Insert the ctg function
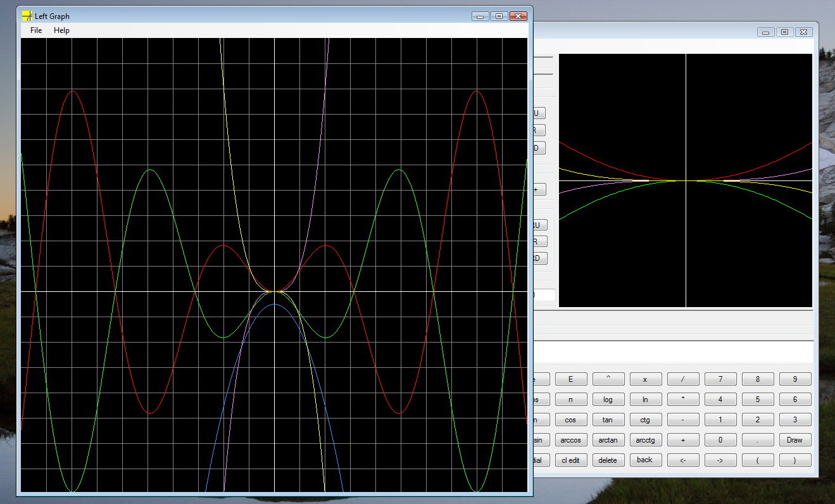Viewport: 835px width, 504px height. pos(645,420)
